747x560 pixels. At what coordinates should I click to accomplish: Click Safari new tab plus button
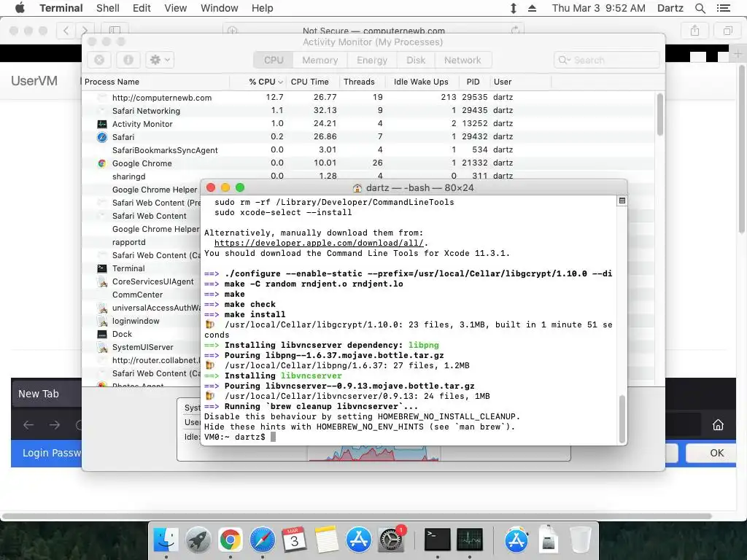tap(738, 54)
